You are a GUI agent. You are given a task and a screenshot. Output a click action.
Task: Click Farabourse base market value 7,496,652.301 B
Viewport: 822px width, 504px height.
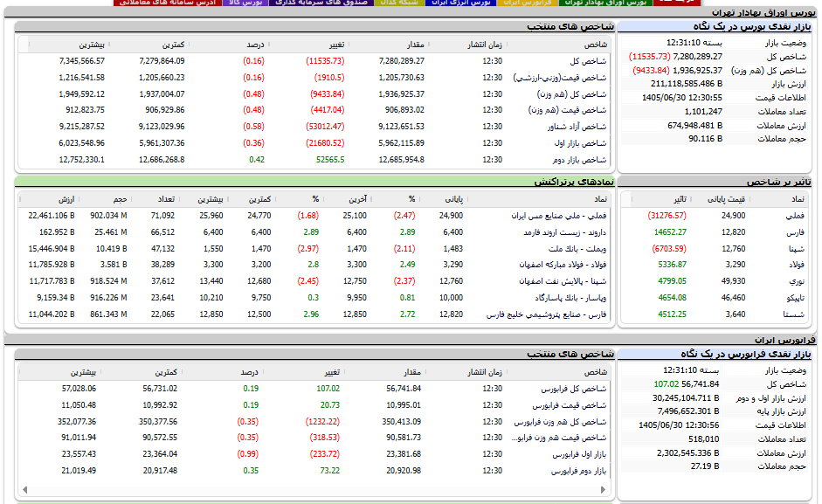tap(687, 411)
